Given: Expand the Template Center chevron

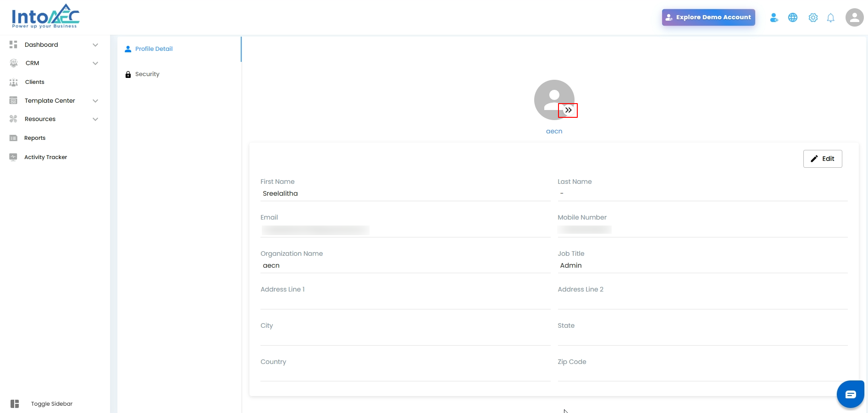Looking at the screenshot, I should pyautogui.click(x=95, y=101).
